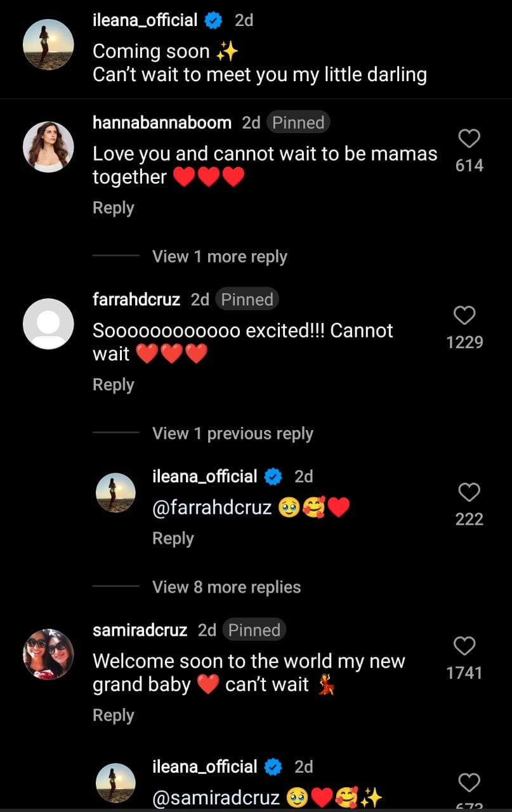Viewport: 512px width, 812px height.
Task: Reply to ileana_official's farrahdcruz response
Action: pos(173,539)
